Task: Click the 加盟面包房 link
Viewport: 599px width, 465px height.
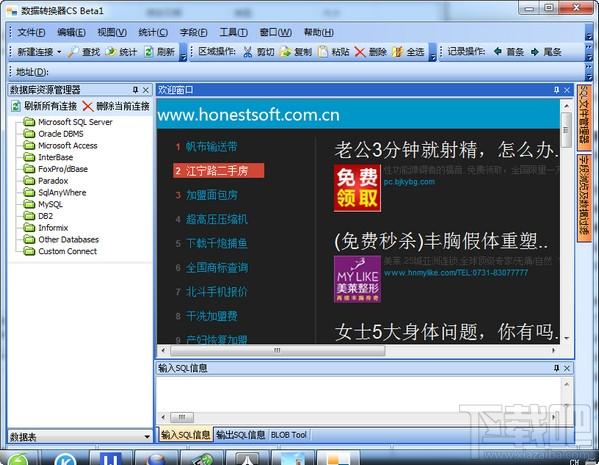Action: tap(212, 195)
